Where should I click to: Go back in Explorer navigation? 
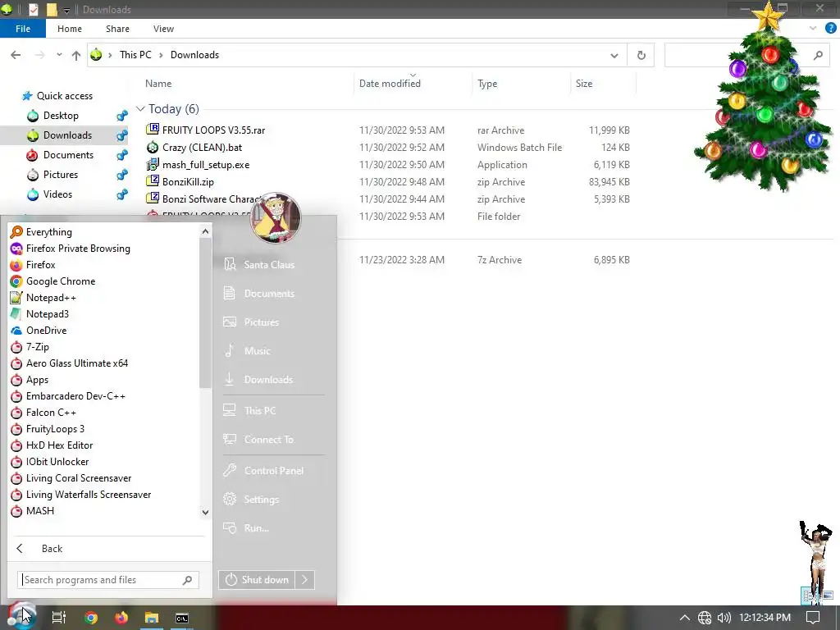(16, 55)
